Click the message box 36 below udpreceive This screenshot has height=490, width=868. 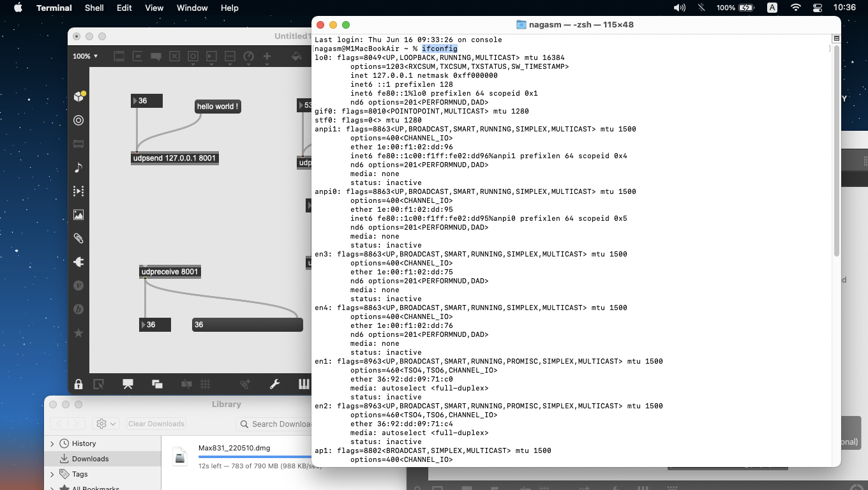pyautogui.click(x=248, y=325)
